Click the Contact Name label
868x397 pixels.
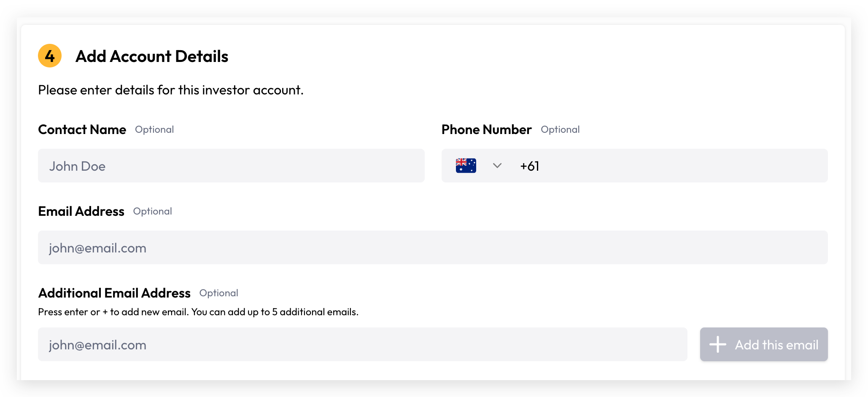pos(82,129)
